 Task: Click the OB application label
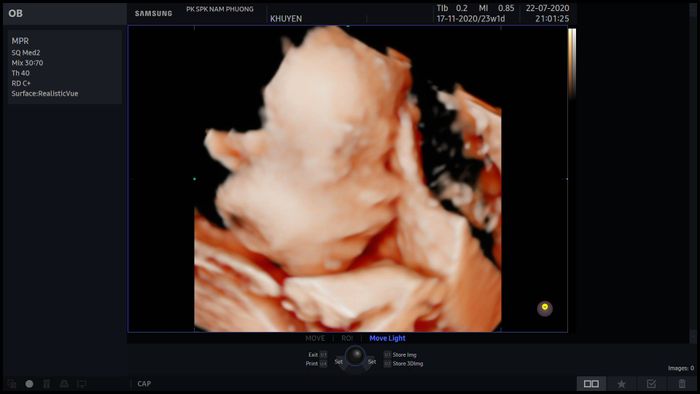[x=15, y=13]
